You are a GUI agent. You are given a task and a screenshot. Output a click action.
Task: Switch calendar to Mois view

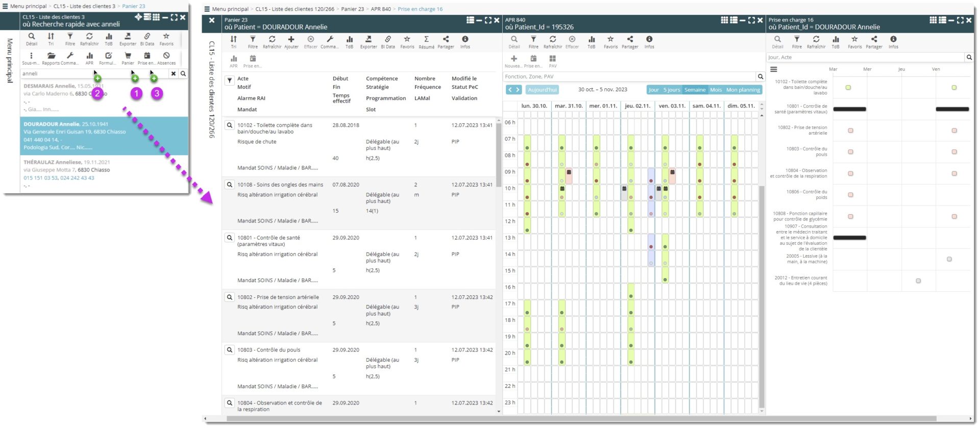click(x=716, y=90)
